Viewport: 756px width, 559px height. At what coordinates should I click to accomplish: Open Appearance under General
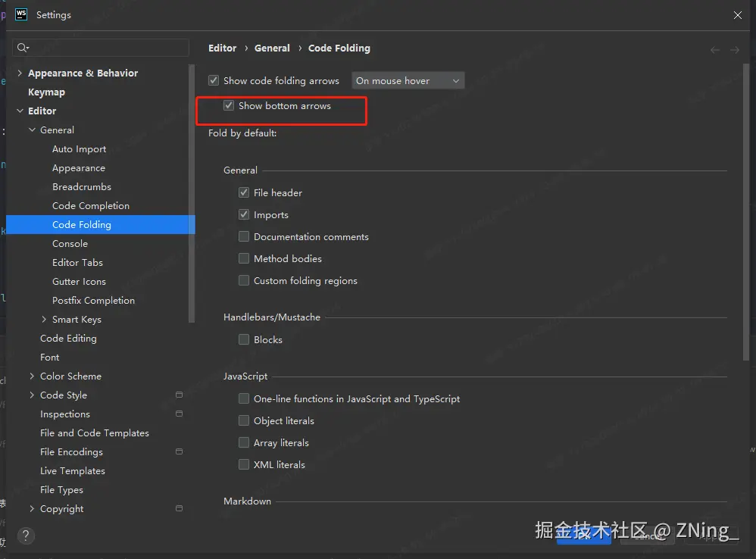79,167
